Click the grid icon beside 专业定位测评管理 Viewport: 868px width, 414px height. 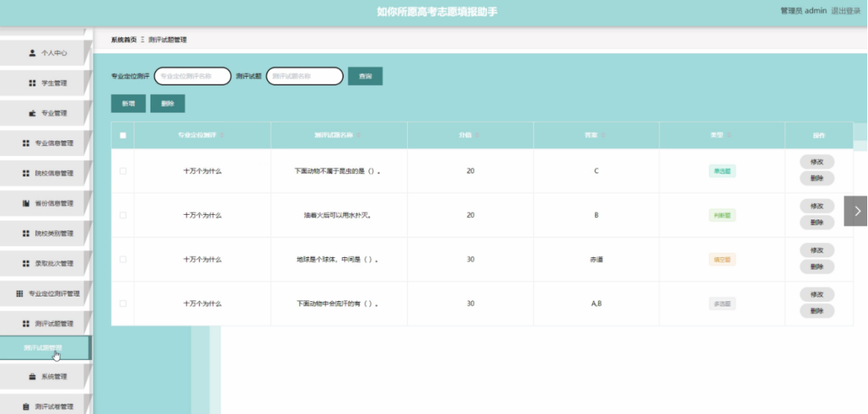coord(20,293)
